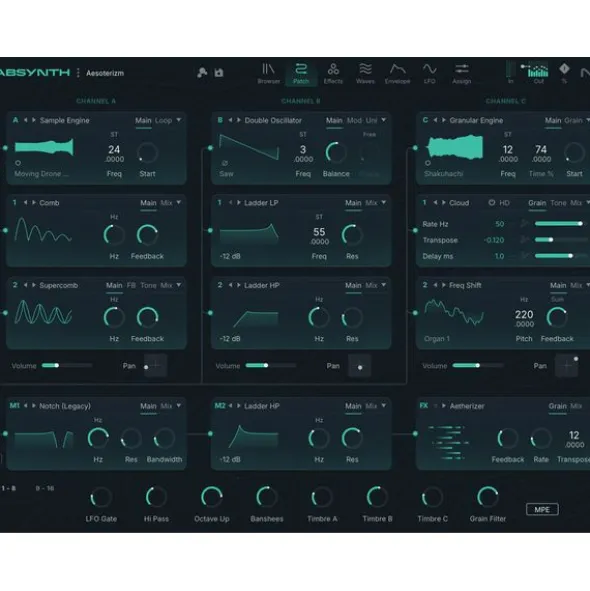Select previous module for Ladder HP M2
This screenshot has height=591, width=590.
230,406
